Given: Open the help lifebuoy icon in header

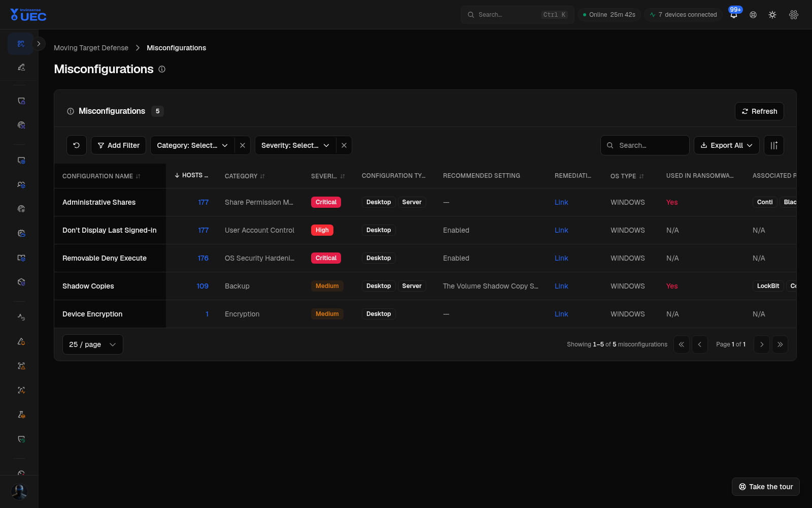Looking at the screenshot, I should point(753,15).
